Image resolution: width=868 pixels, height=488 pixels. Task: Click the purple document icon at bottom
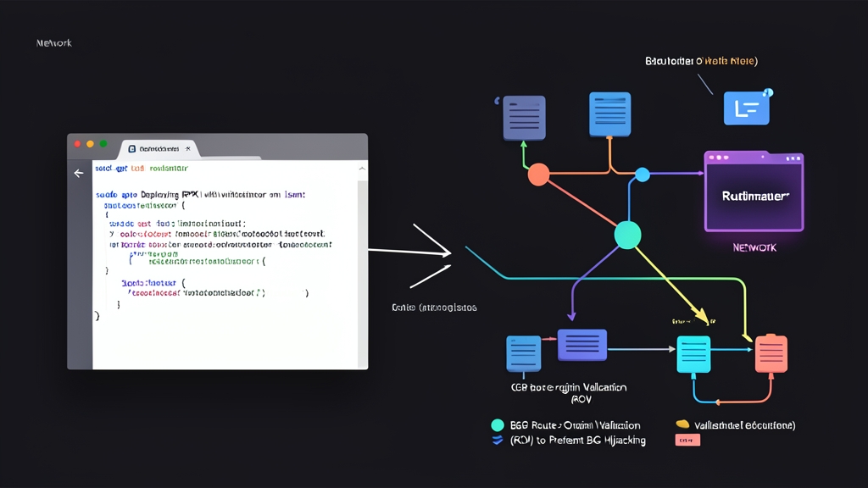pos(582,344)
